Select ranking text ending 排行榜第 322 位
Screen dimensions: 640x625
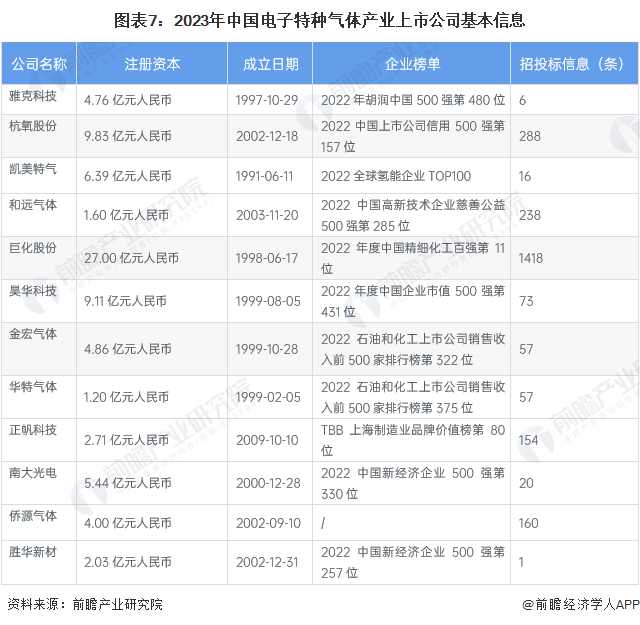click(x=413, y=349)
